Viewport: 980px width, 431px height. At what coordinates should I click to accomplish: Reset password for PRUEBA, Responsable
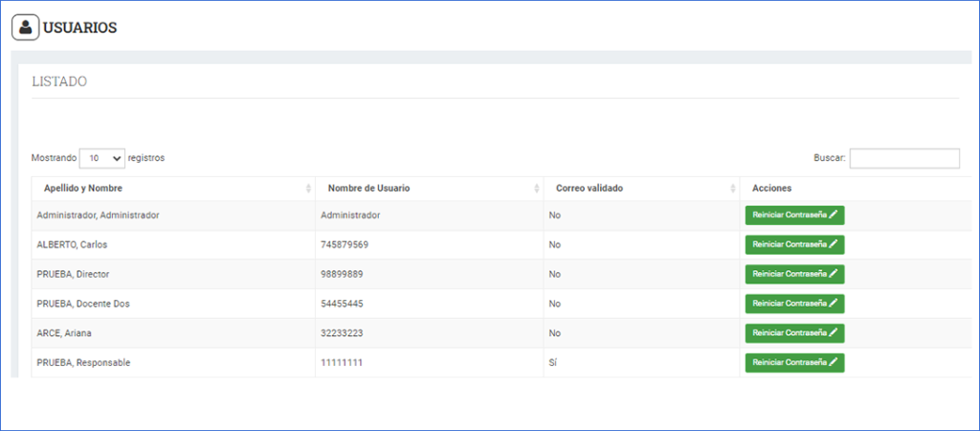(794, 363)
